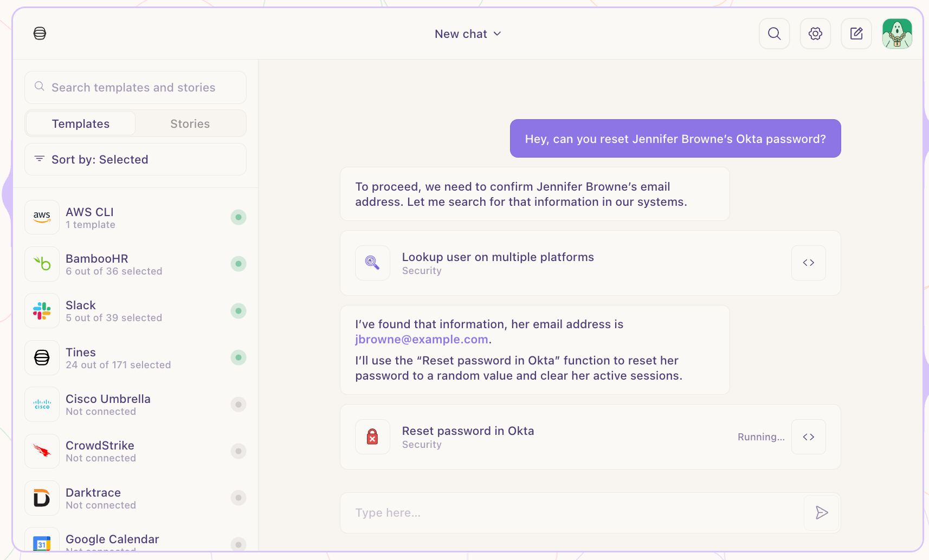Toggle the Cisco Umbrella connection indicator

coord(238,405)
